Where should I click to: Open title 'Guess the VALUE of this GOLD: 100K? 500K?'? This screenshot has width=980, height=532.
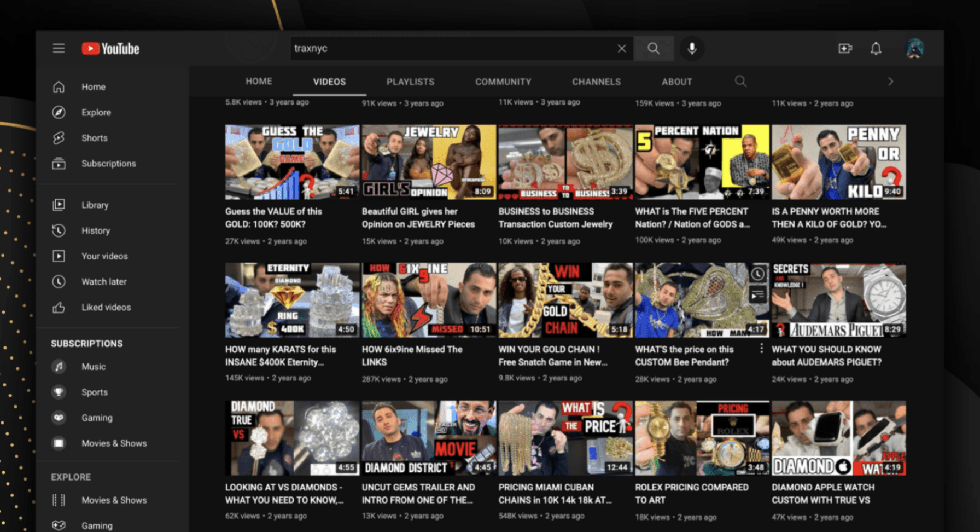(x=273, y=218)
